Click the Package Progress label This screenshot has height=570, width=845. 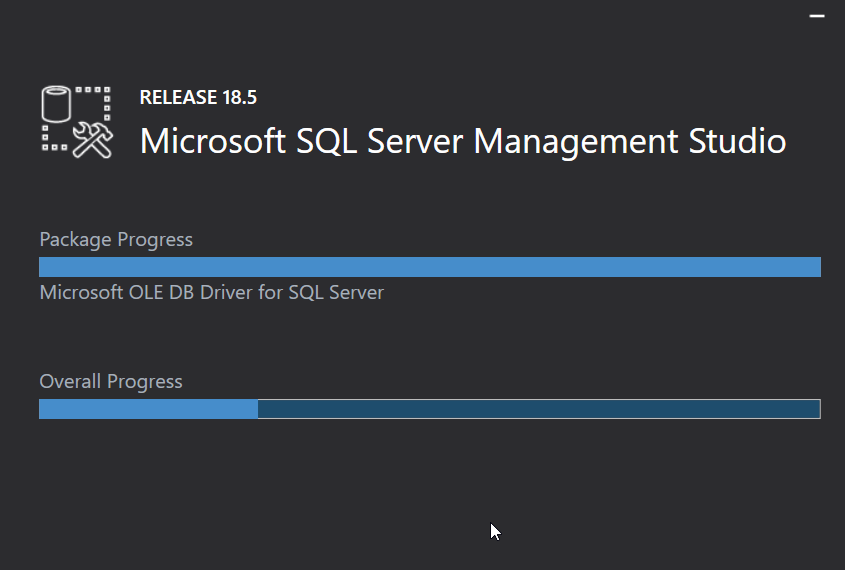pos(116,240)
